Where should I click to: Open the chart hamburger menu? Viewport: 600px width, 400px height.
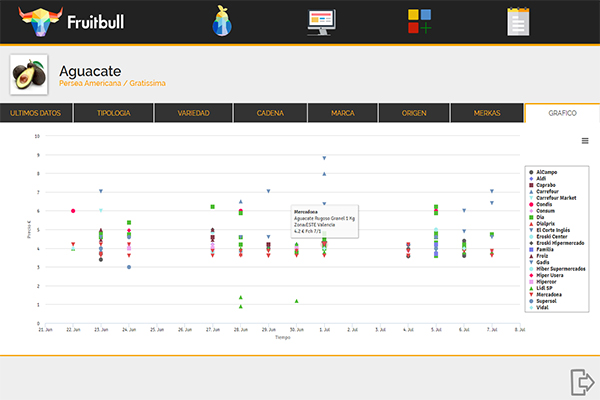[x=585, y=141]
